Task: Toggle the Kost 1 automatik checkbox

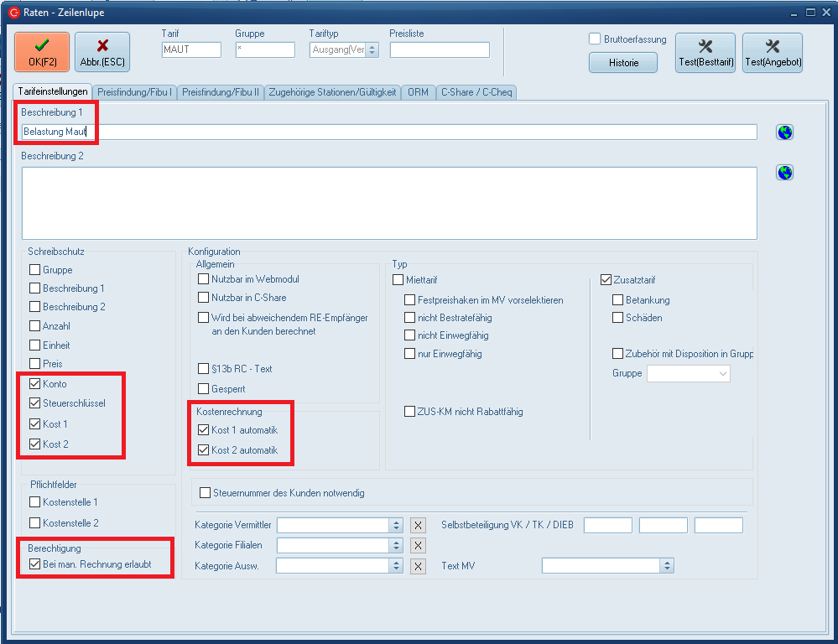Action: (204, 430)
